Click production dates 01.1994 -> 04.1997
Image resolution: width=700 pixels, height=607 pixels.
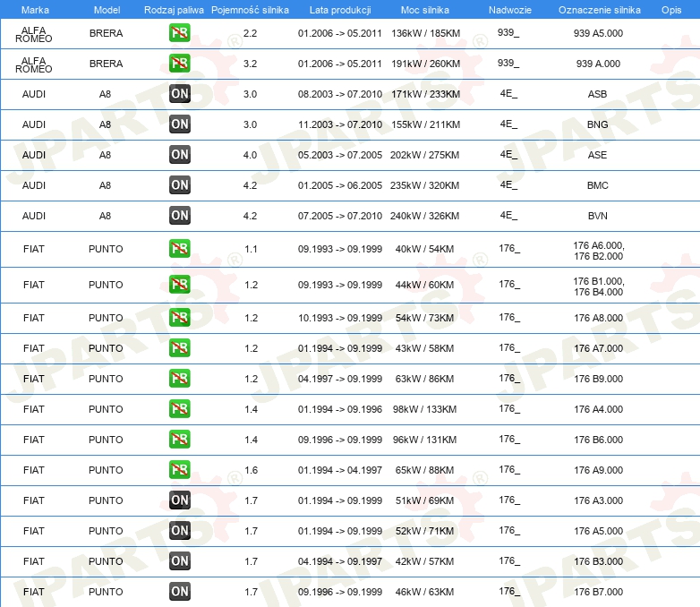340,469
